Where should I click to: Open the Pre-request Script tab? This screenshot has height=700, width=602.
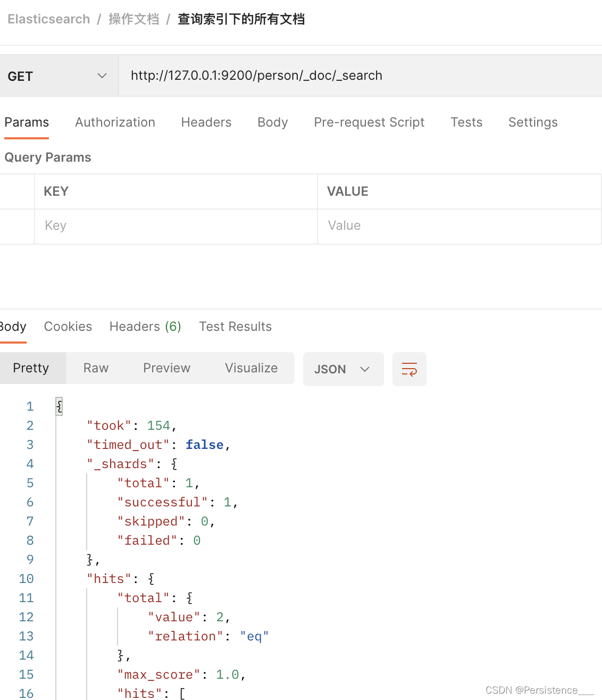[369, 122]
